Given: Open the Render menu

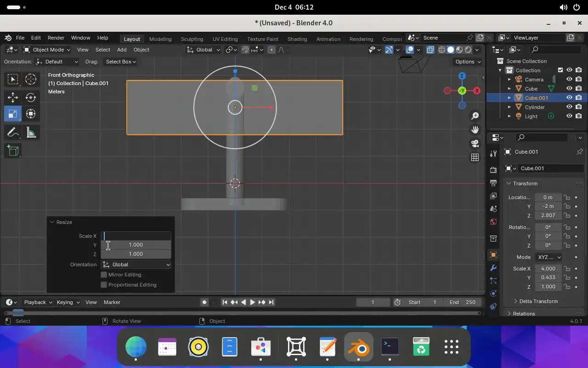Looking at the screenshot, I should (x=56, y=38).
